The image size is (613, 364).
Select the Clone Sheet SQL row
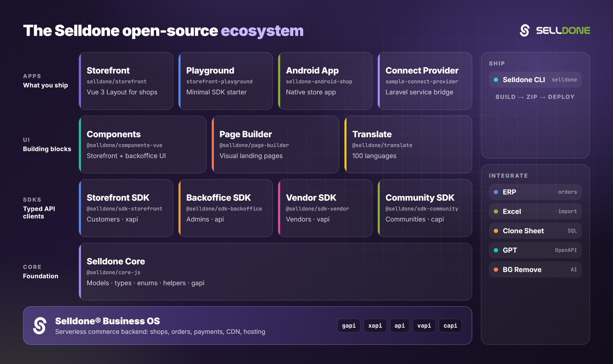(x=535, y=231)
